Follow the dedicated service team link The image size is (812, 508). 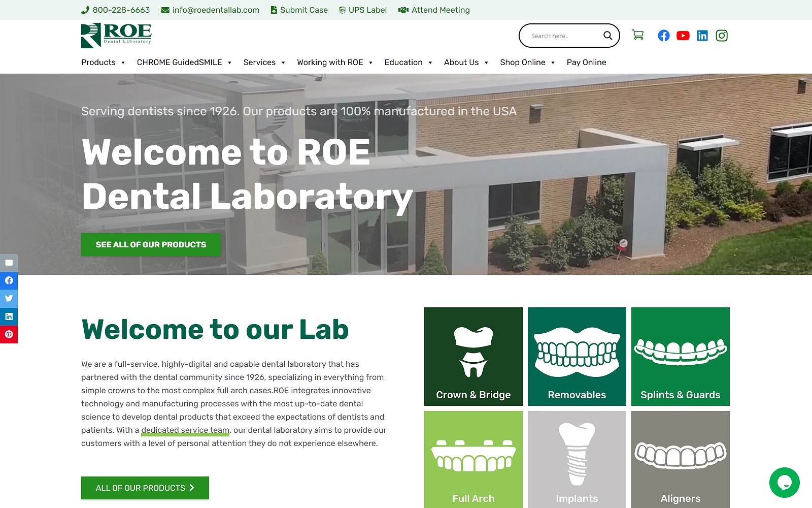tap(185, 430)
